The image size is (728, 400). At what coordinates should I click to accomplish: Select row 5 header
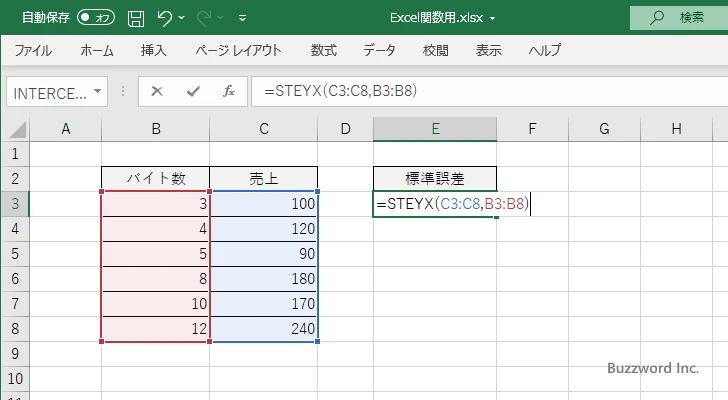(15, 254)
